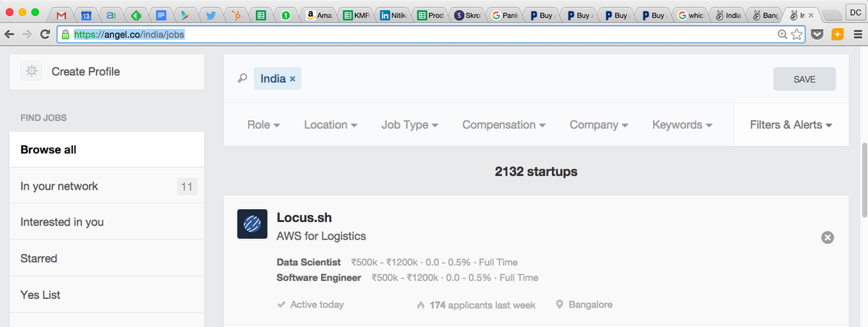Dismiss the Locus.sh listing with X
Screen dimensions: 868x327
pyautogui.click(x=828, y=237)
